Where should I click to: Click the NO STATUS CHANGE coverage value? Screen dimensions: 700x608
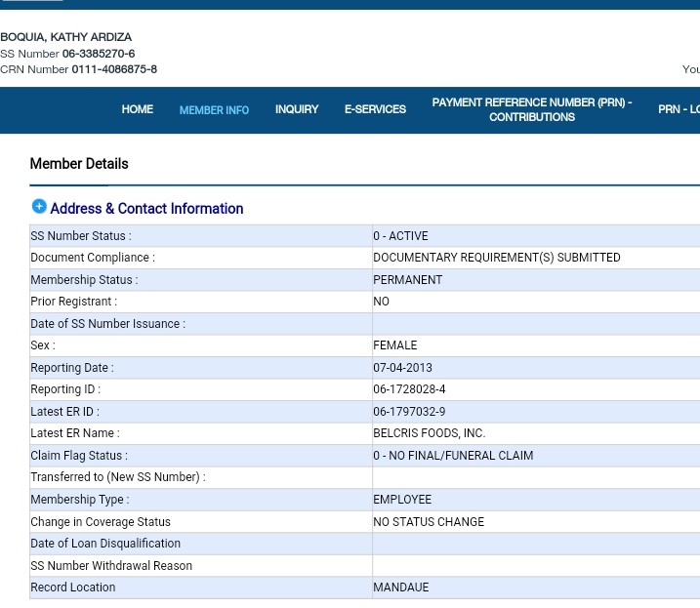(x=429, y=522)
